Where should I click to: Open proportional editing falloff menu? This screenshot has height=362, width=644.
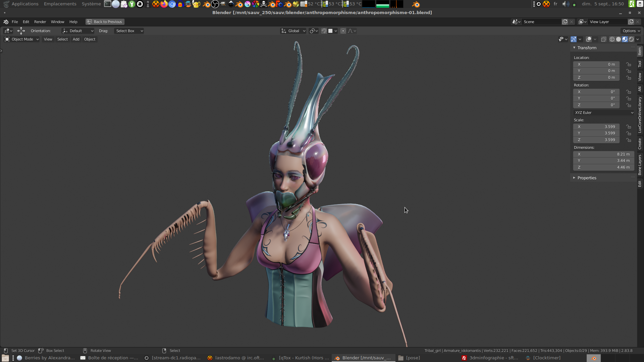tap(352, 31)
